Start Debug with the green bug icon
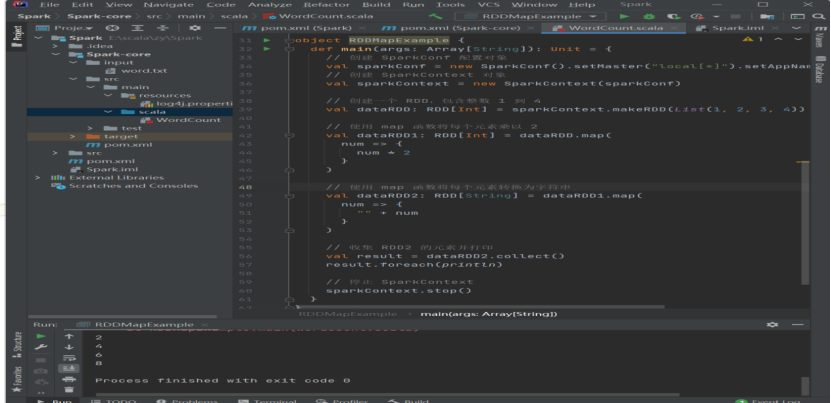Viewport: 831px width, 403px height. (x=649, y=16)
